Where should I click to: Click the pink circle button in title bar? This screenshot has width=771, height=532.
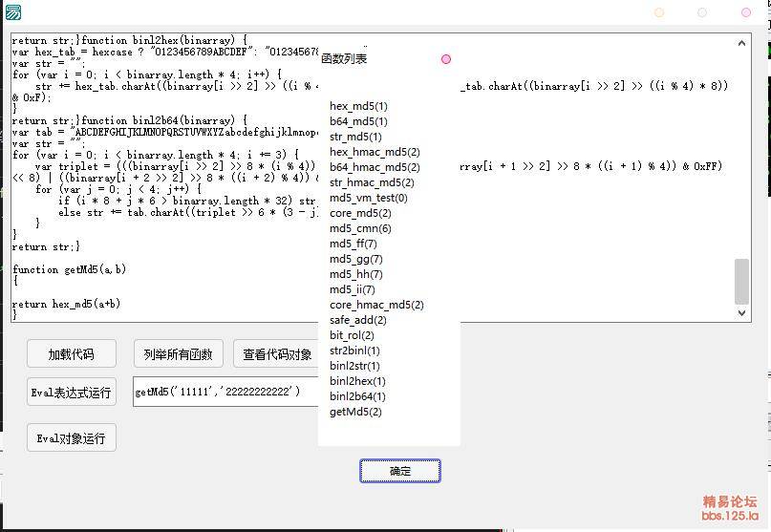pyautogui.click(x=746, y=12)
